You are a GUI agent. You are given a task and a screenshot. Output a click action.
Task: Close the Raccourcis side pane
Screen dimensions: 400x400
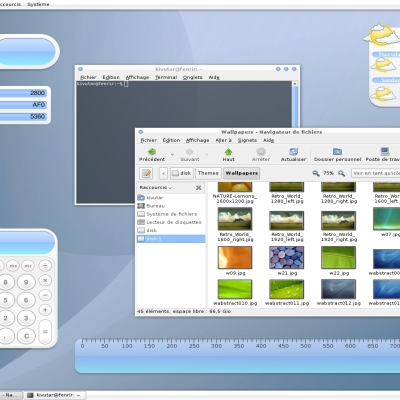pos(199,188)
